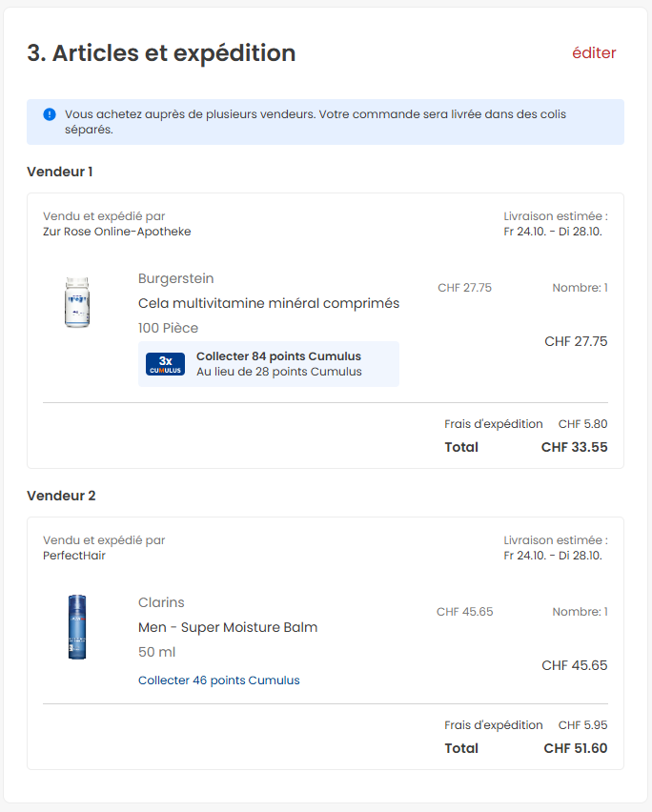This screenshot has width=652, height=812.
Task: Open the Burgerstein multivitamin product image
Action: point(77,302)
